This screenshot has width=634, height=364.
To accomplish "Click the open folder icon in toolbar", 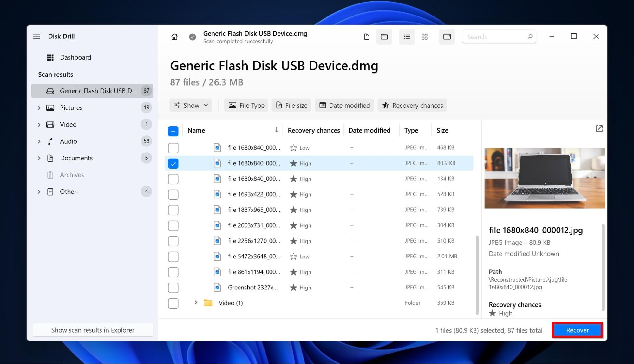I will point(384,36).
